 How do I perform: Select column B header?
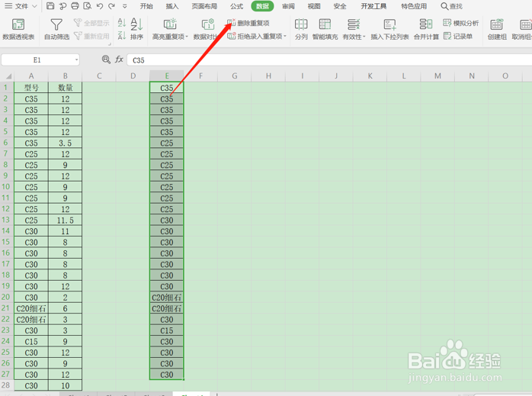pyautogui.click(x=65, y=76)
